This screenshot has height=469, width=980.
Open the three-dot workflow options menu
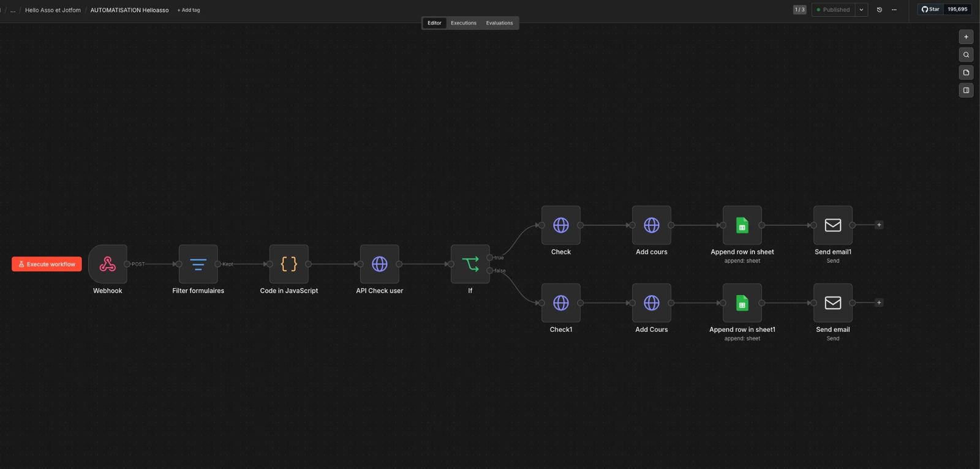[894, 10]
